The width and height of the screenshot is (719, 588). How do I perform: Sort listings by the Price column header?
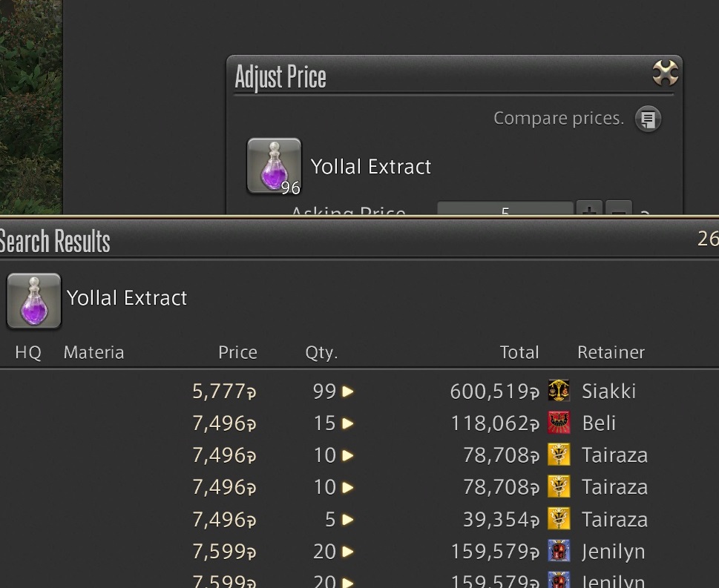pyautogui.click(x=237, y=352)
